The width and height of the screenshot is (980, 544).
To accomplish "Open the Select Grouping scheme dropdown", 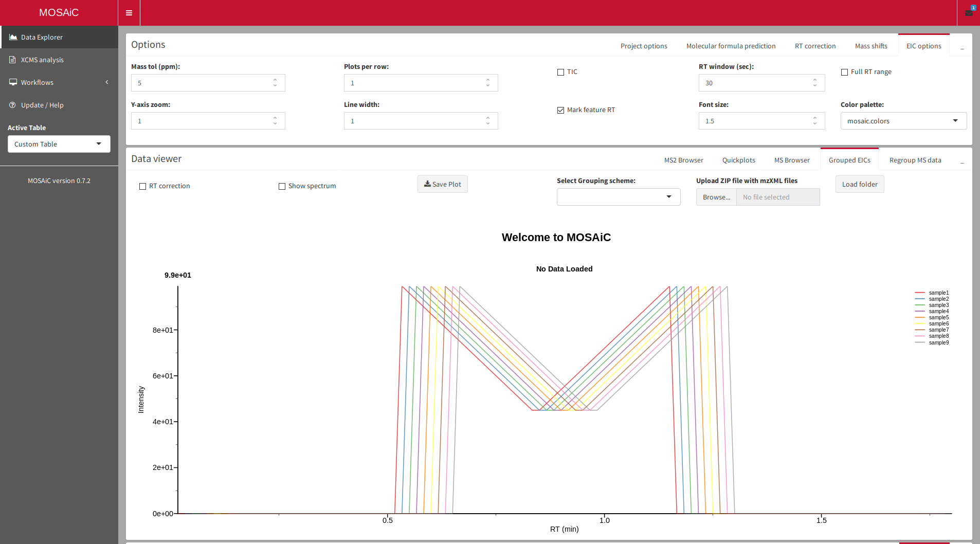I will (x=618, y=197).
